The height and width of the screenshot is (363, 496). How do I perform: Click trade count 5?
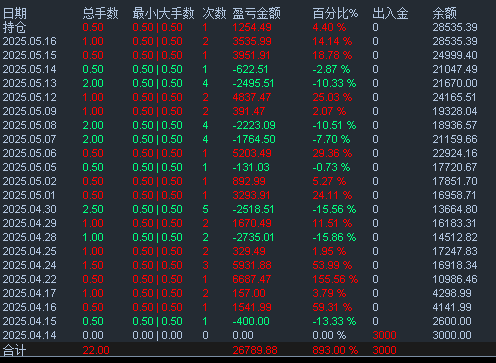coord(205,209)
